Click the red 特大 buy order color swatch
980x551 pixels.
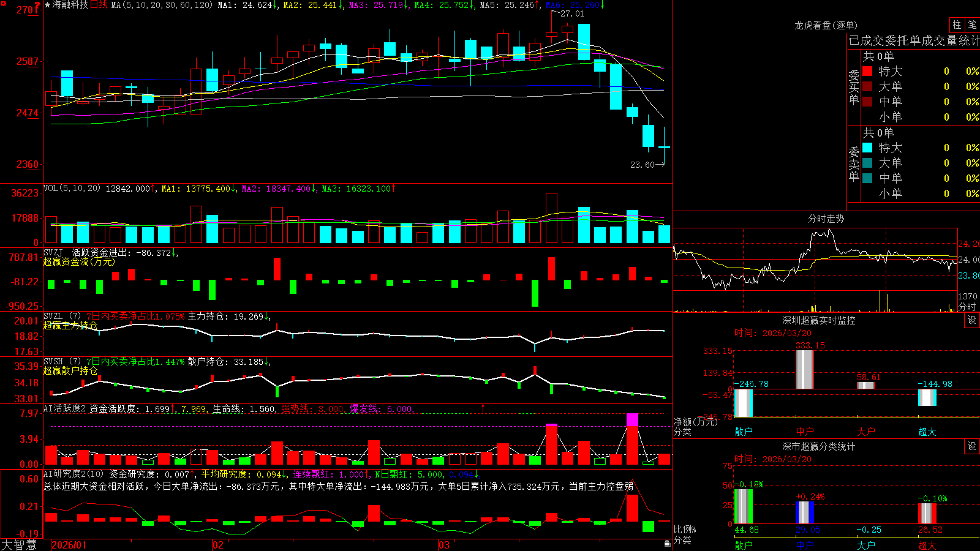867,71
